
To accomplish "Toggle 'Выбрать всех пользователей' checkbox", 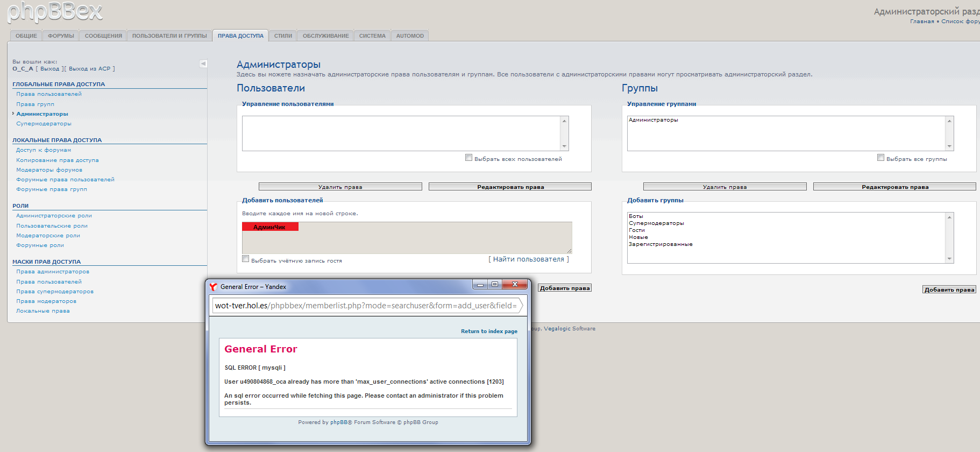I will (x=468, y=158).
